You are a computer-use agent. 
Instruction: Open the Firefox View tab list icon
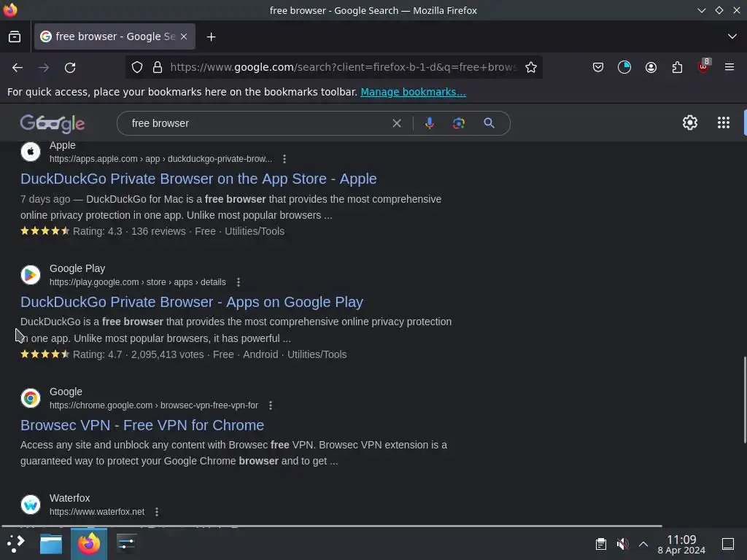tap(15, 36)
